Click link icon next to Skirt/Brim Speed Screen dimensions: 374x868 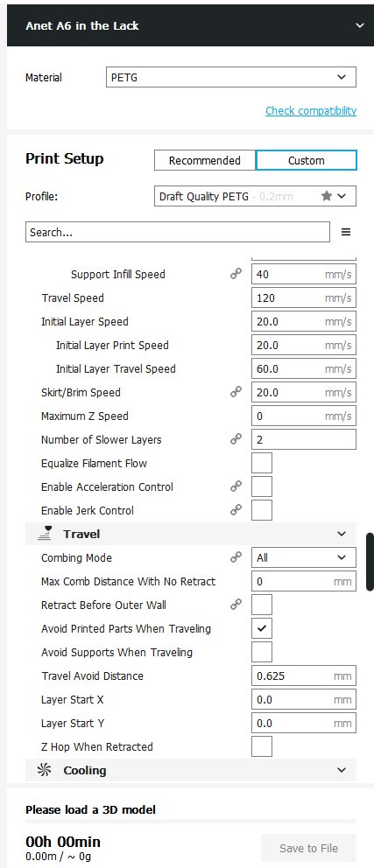point(236,392)
